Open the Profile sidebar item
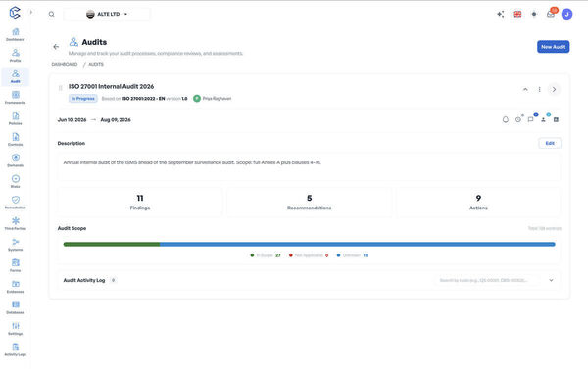 (16, 56)
